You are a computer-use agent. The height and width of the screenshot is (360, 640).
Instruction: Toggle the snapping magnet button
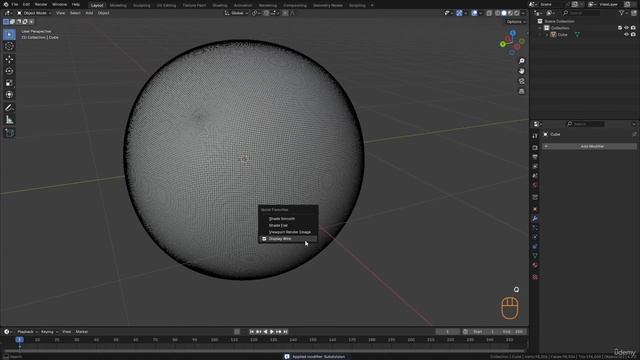click(266, 13)
